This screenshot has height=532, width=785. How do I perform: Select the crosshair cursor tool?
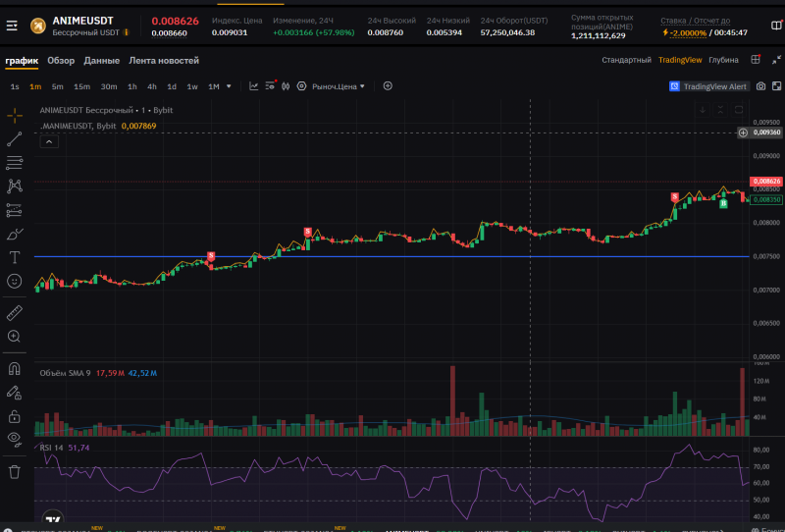click(x=15, y=115)
